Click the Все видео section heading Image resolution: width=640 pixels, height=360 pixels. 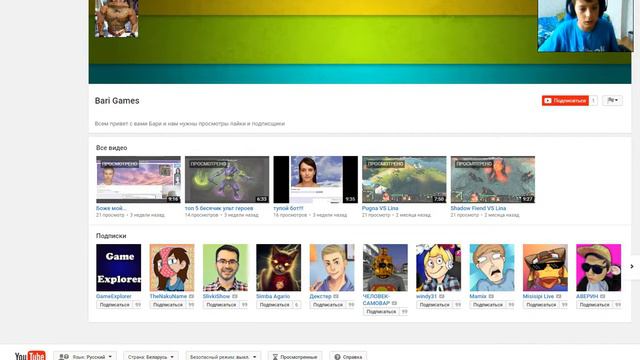(x=112, y=148)
